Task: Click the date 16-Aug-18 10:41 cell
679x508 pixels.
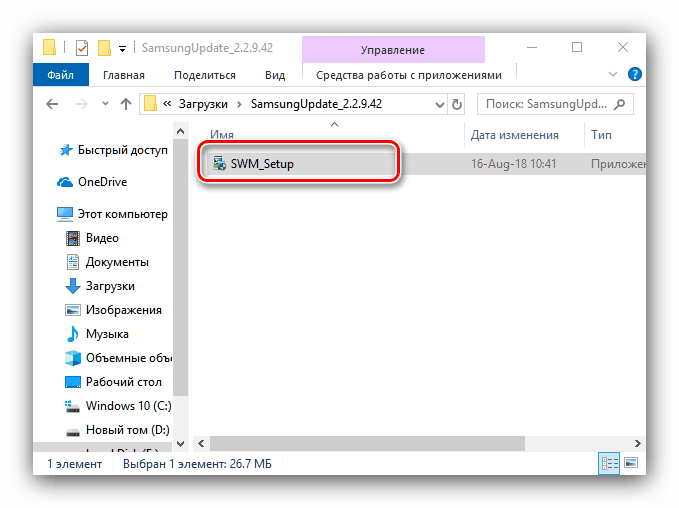Action: (x=514, y=164)
